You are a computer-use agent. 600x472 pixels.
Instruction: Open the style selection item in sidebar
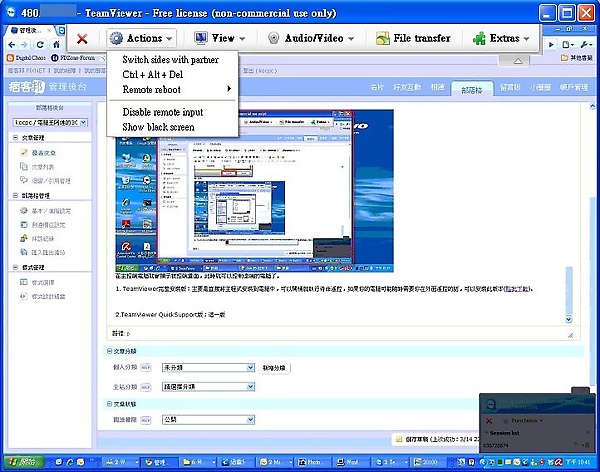click(38, 283)
